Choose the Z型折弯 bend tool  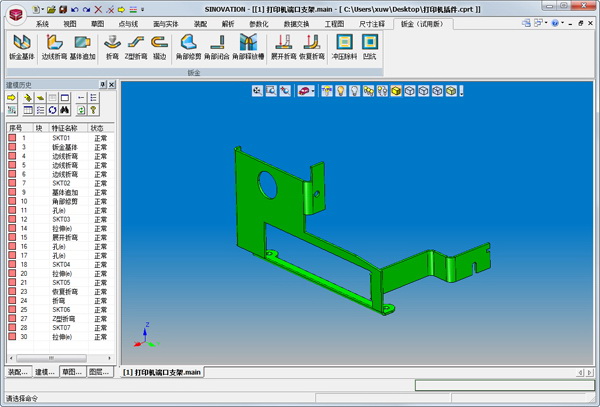tap(134, 47)
